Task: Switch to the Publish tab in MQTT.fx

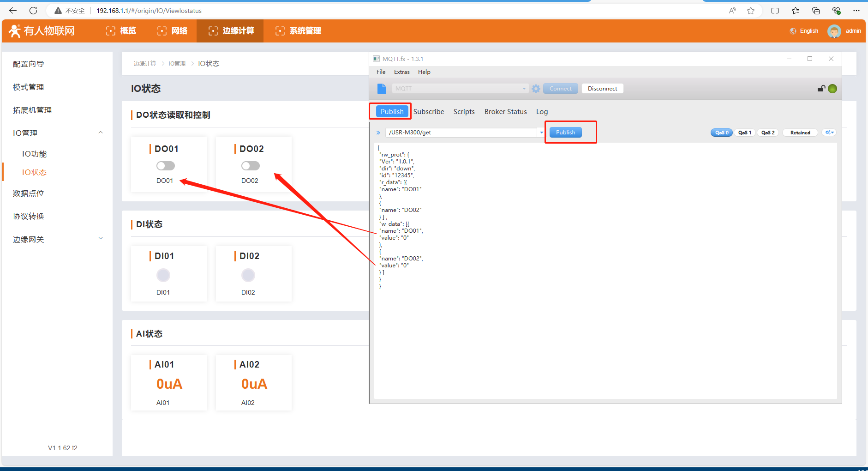Action: click(x=392, y=112)
